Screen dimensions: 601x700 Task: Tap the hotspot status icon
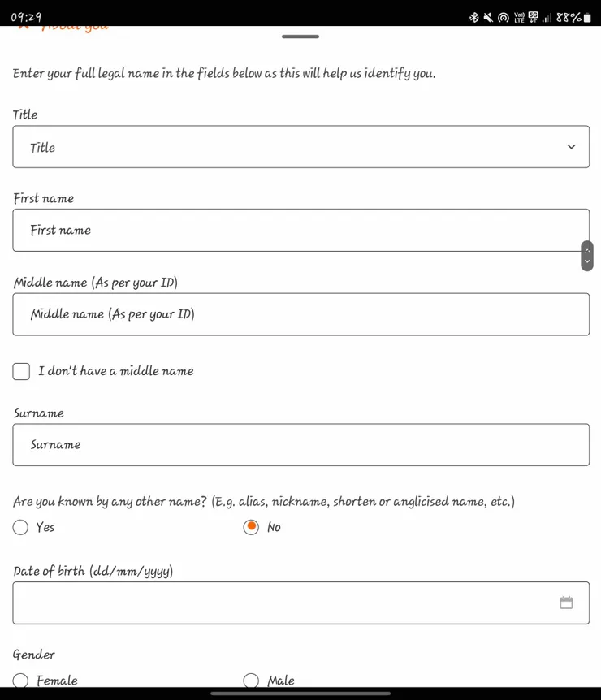(503, 17)
